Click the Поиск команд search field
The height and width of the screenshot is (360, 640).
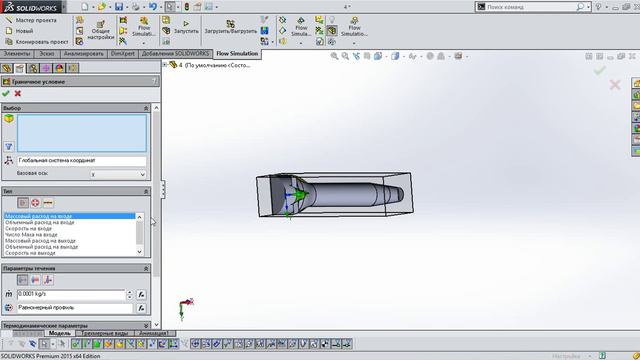click(x=531, y=7)
